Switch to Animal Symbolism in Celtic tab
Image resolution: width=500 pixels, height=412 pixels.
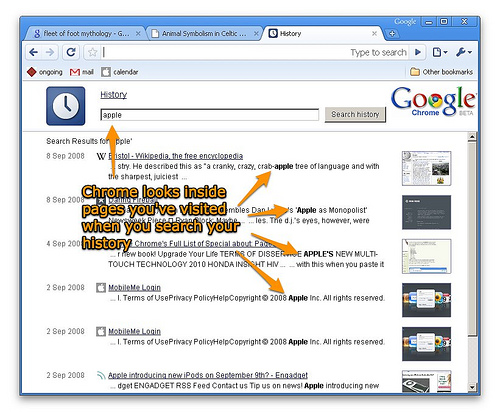point(204,34)
